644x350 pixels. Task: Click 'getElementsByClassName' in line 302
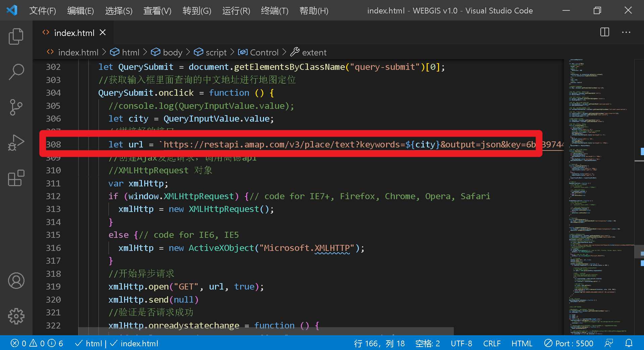click(x=289, y=67)
